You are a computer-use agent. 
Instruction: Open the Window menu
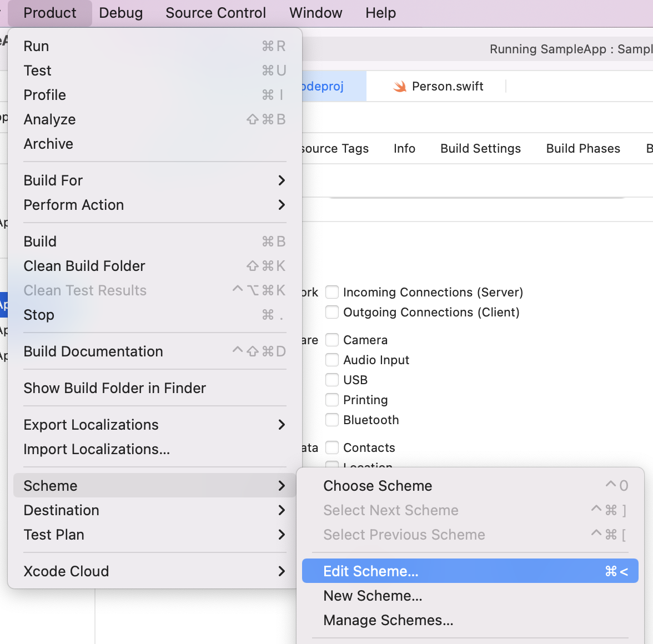click(x=315, y=13)
